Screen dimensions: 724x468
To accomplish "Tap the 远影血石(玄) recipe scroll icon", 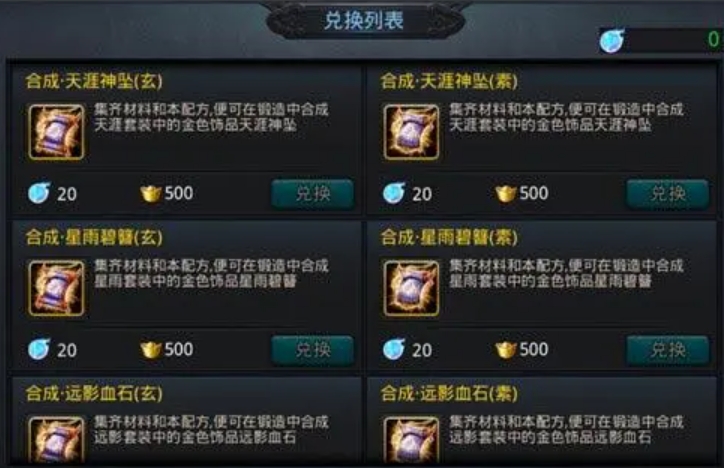I will (56, 439).
